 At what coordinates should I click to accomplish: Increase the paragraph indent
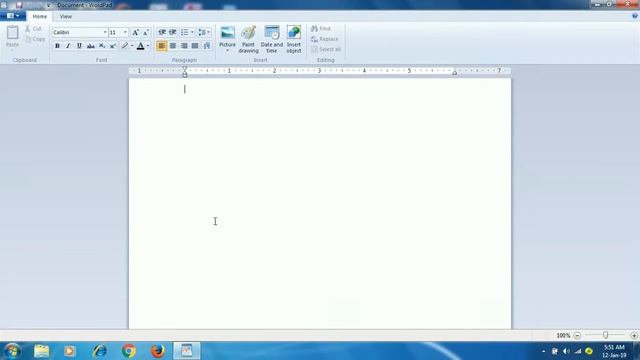173,32
